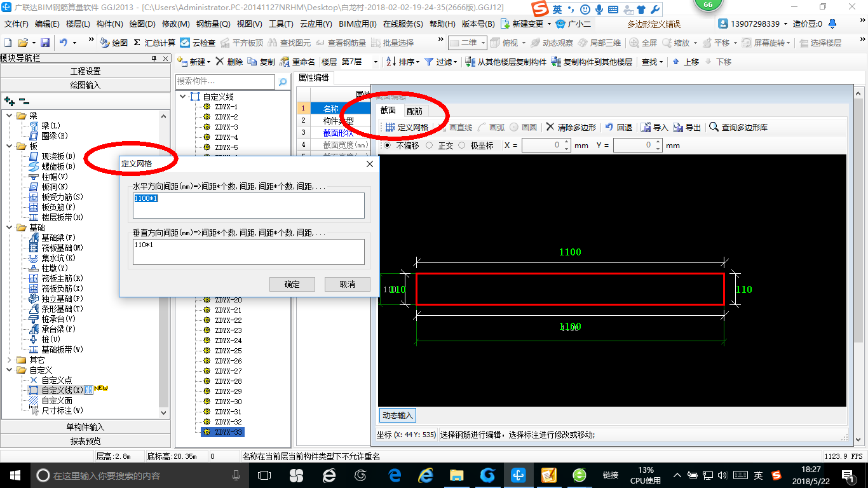Switch to the 截面 tab
868x488 pixels.
click(388, 111)
